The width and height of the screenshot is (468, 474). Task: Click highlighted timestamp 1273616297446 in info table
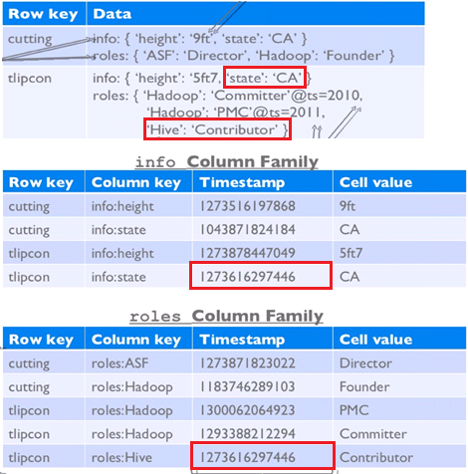pos(261,276)
